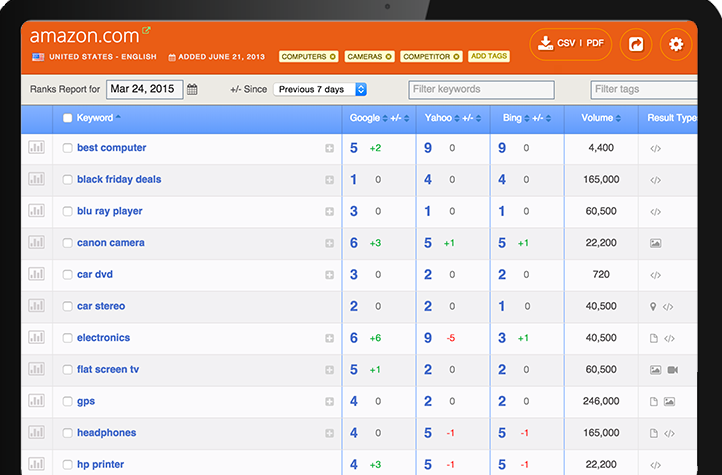Tick the checkbox for gps keyword

click(68, 402)
